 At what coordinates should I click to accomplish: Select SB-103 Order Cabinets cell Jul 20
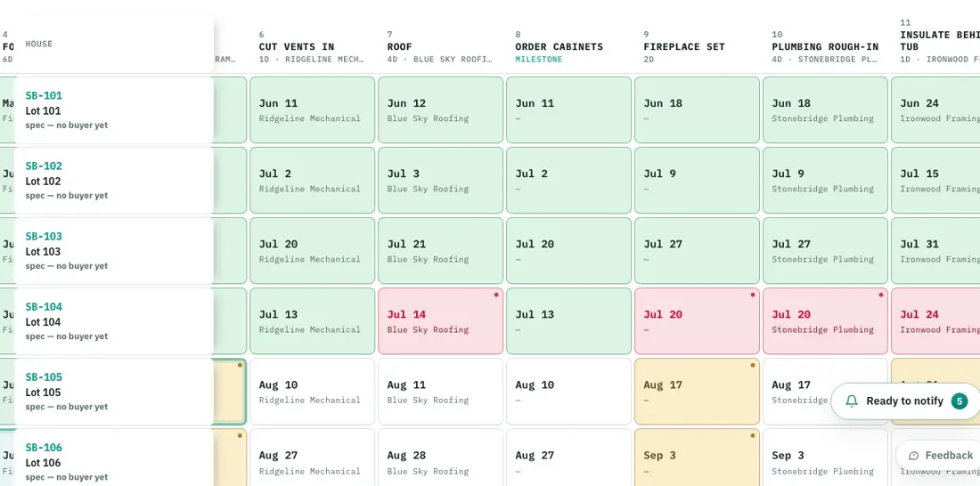[x=568, y=250]
